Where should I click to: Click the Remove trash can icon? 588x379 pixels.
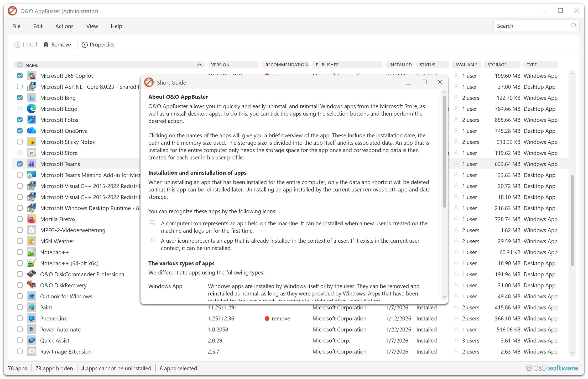pos(46,45)
